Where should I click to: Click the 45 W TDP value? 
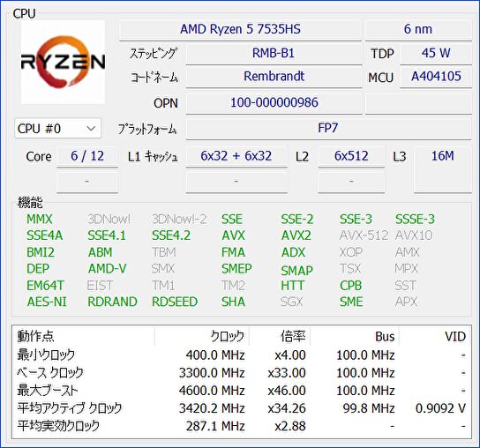point(436,54)
